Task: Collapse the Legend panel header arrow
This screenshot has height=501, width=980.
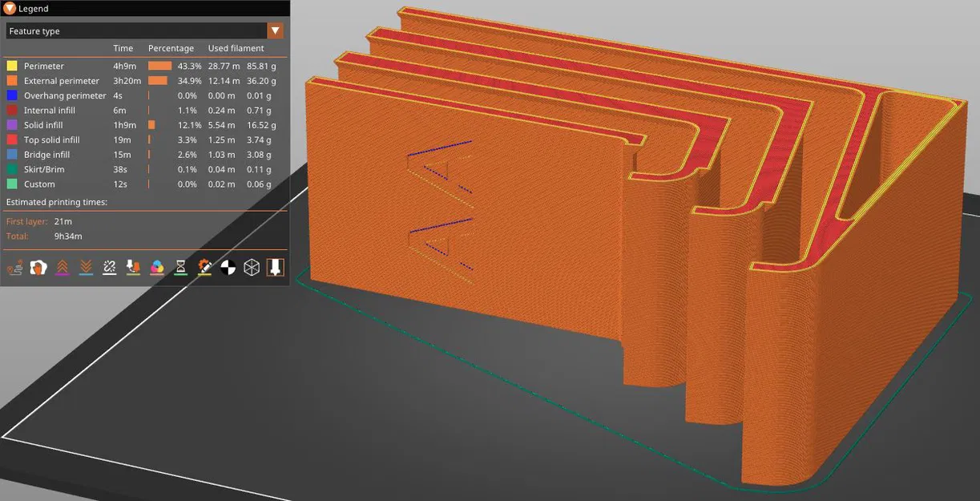Action: click(10, 9)
